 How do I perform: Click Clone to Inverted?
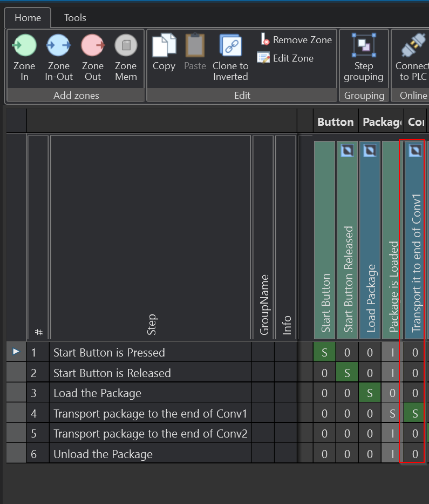click(230, 58)
